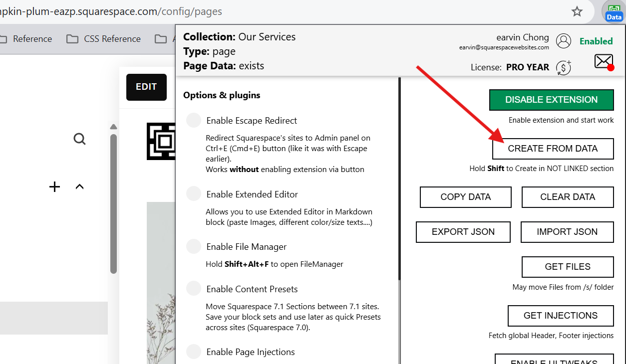This screenshot has width=626, height=364.
Task: Click 'Fetch global Header, Footer injections' note
Action: 551,336
